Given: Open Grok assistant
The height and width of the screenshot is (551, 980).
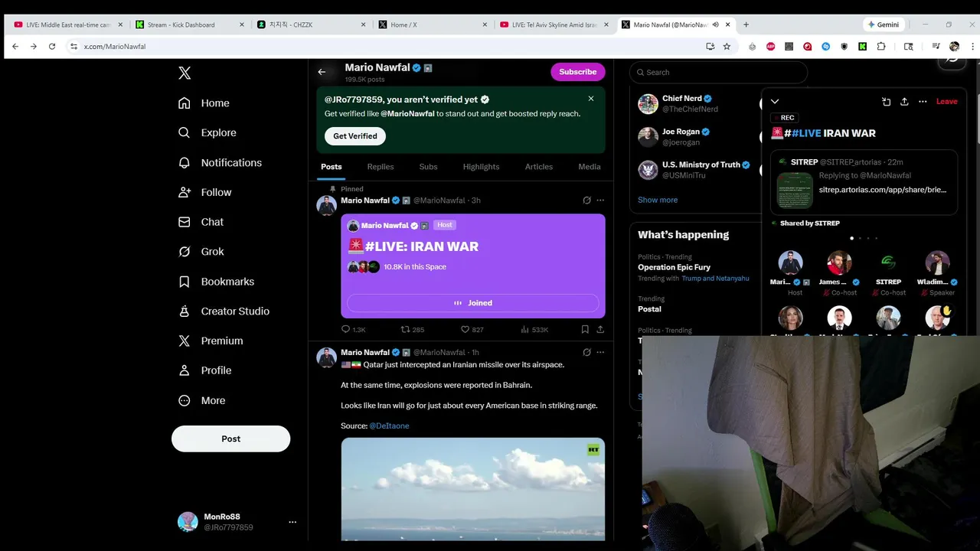Looking at the screenshot, I should click(x=201, y=252).
